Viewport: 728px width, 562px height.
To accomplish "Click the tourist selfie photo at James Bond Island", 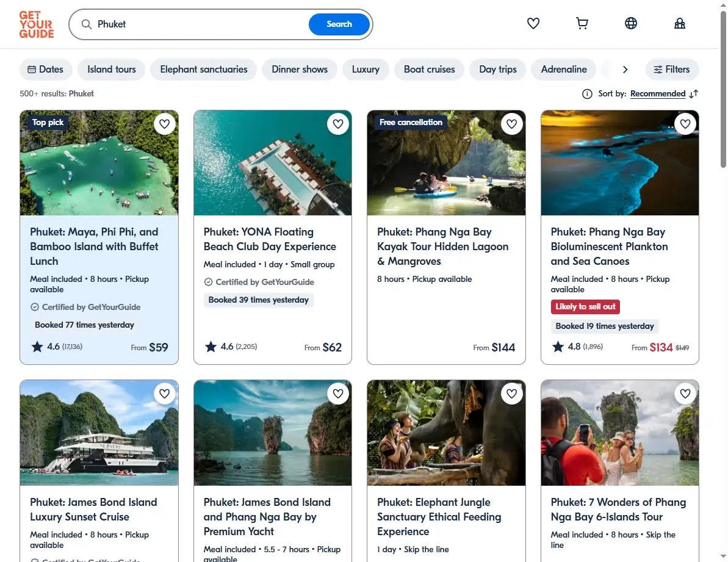I will point(620,433).
